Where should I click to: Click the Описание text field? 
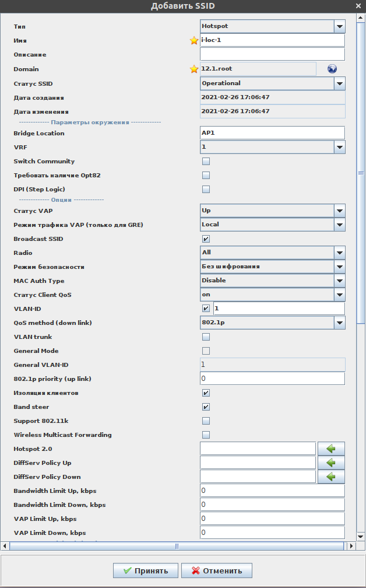tap(272, 55)
